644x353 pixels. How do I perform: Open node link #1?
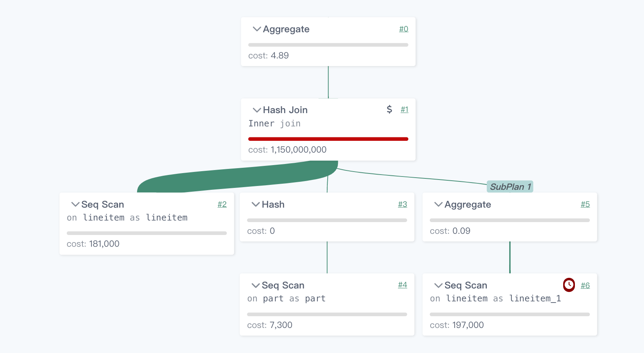coord(404,110)
